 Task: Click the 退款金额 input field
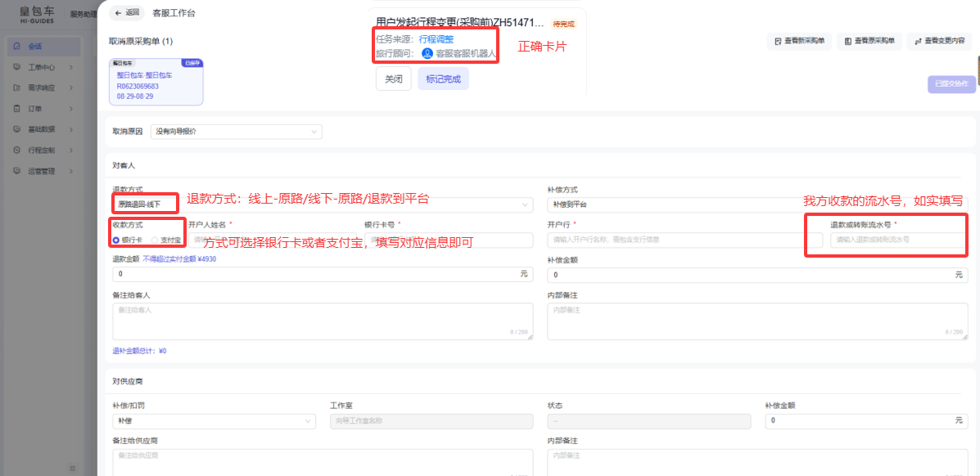[323, 275]
